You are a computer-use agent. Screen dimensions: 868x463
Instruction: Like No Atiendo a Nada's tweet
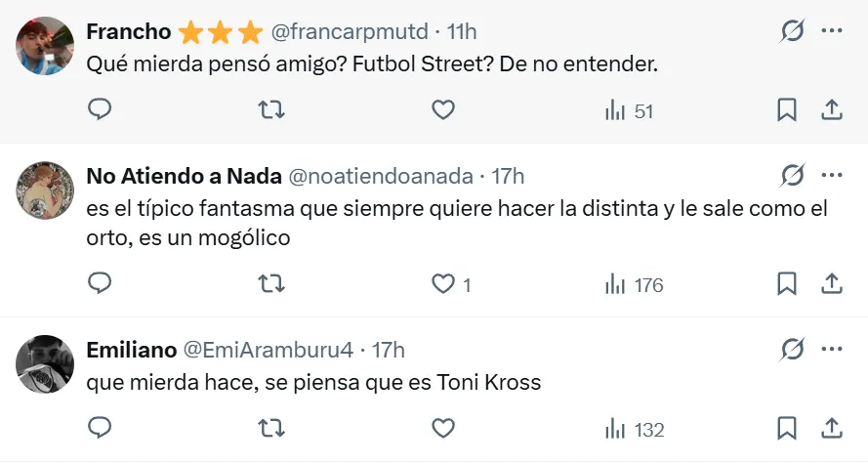[443, 284]
